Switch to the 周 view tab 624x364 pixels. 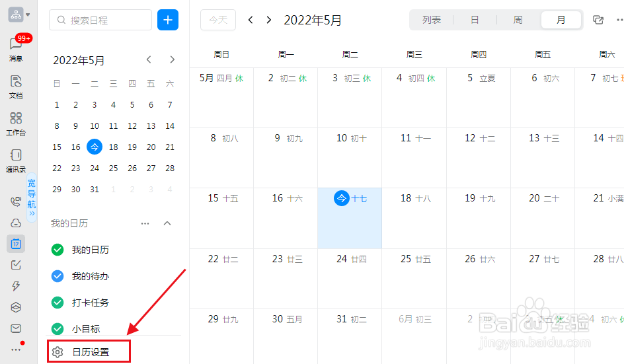(518, 20)
